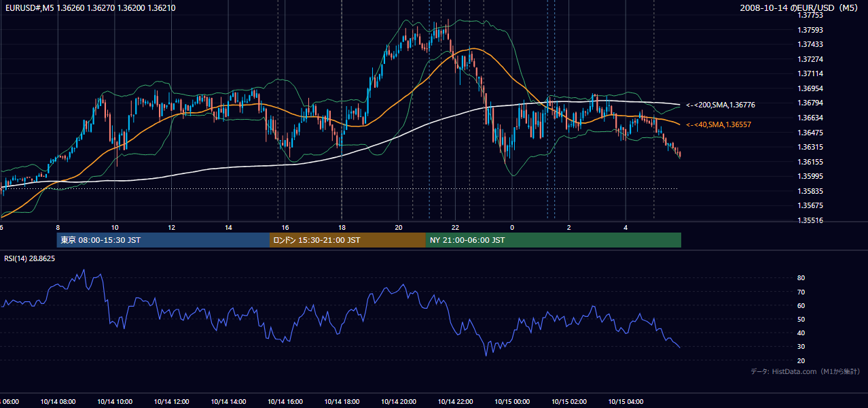Click the 10/15 00:00 time label
The image size is (868, 408).
(512, 402)
